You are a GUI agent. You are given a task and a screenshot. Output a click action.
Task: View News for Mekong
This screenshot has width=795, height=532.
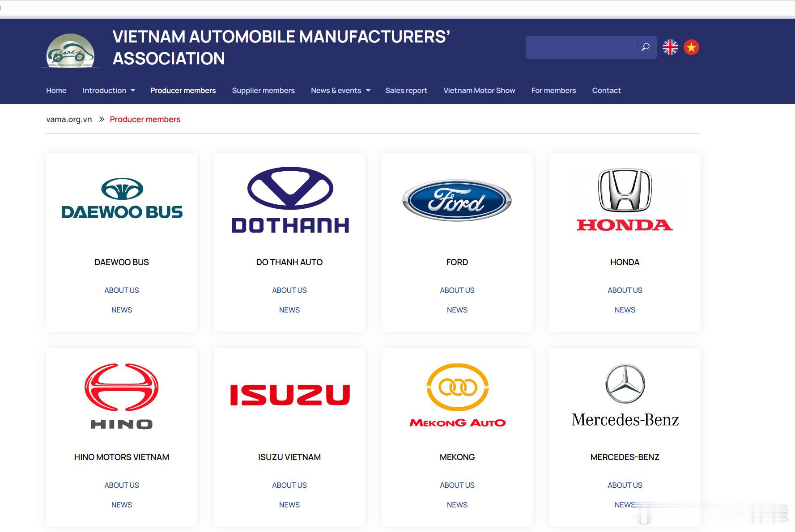point(457,505)
